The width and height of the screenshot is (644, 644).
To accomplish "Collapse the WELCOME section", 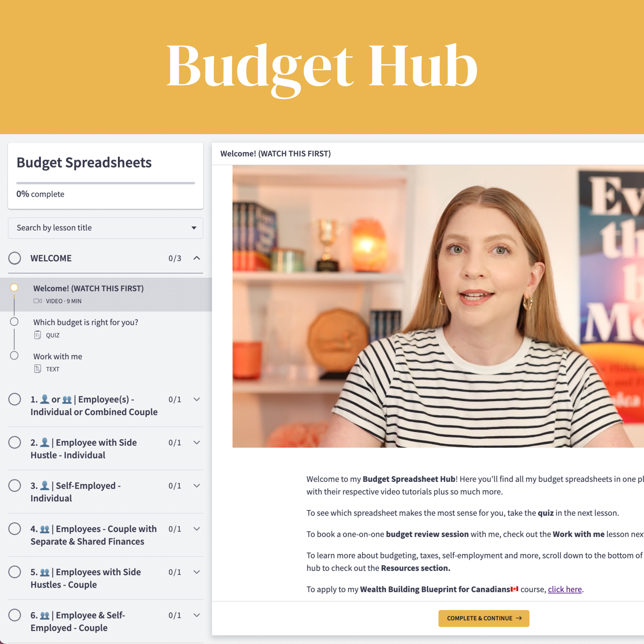I will point(197,258).
